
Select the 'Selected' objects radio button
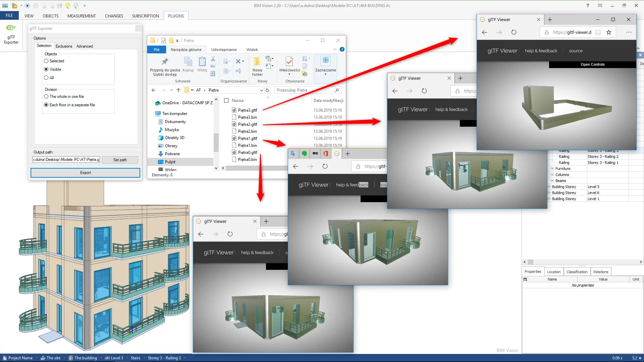46,61
